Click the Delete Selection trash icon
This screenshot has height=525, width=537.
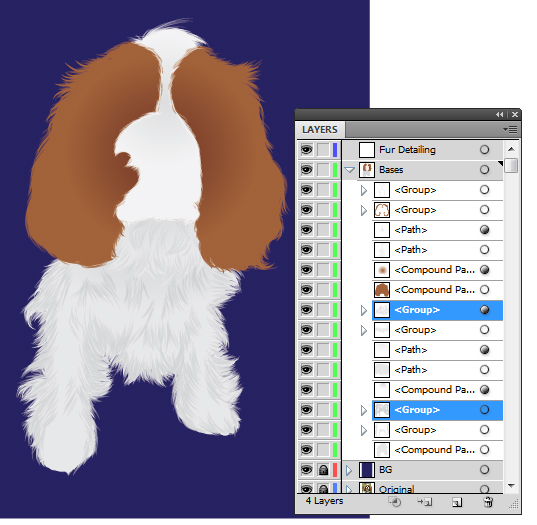point(488,502)
